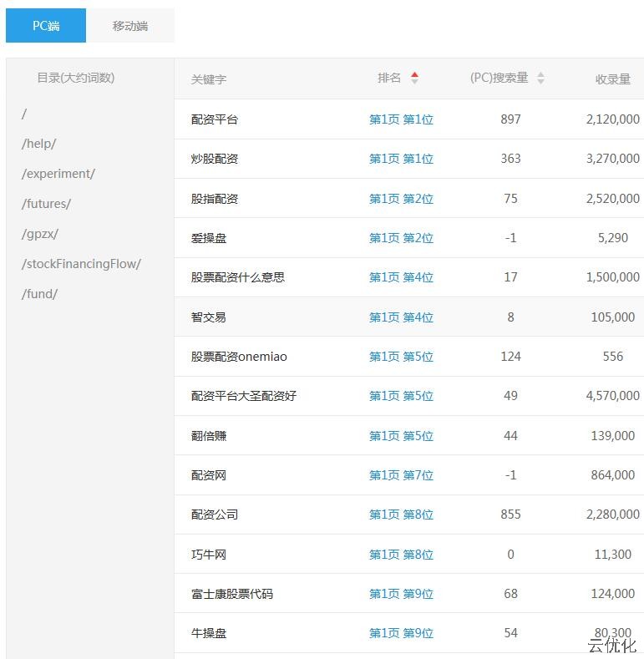Click search volume 855
Image resolution: width=644 pixels, height=659 pixels.
510,514
